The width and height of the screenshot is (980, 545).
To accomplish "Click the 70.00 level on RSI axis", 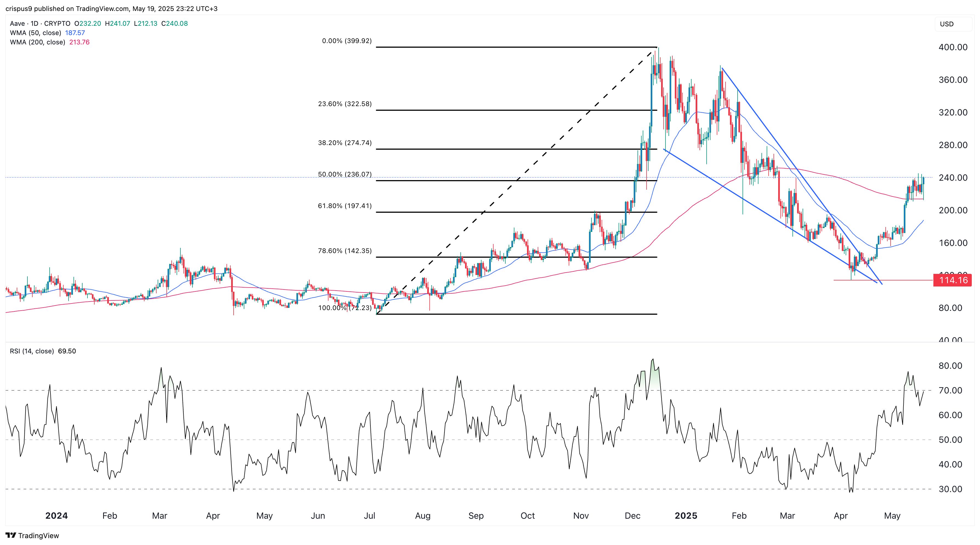I will [950, 391].
